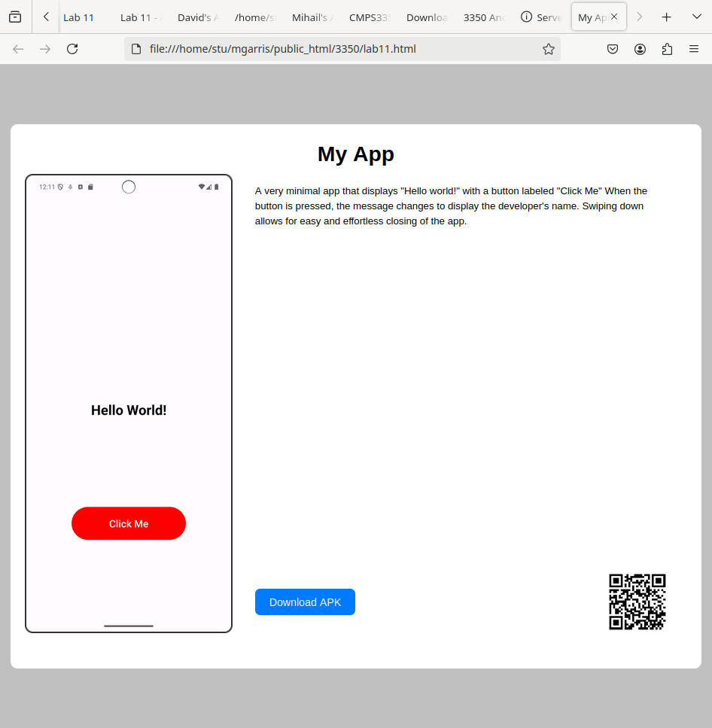Click the QR code image

coord(637,602)
